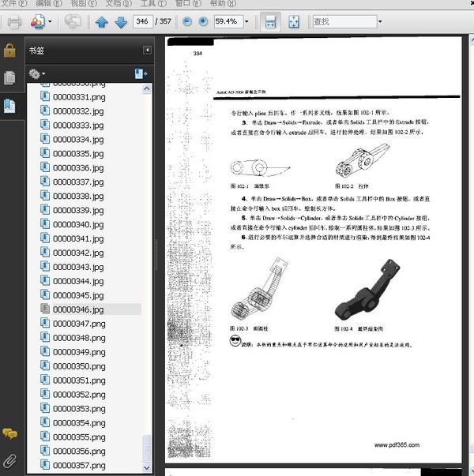Screen dimensions: 474x476
Task: Click the page number input field
Action: pos(142,21)
